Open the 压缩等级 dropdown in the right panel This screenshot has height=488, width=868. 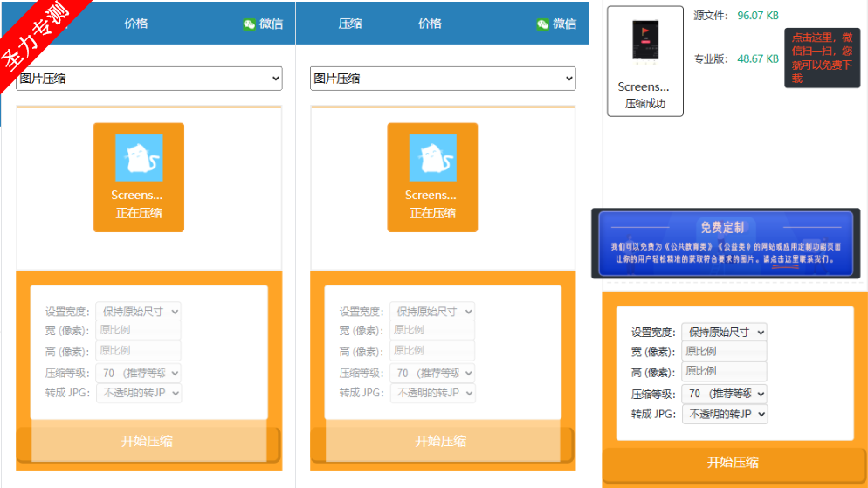tap(724, 394)
